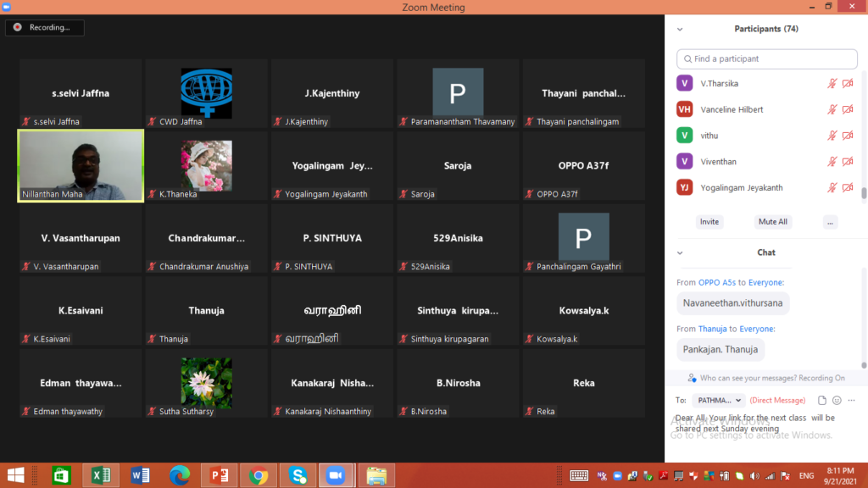Open the emoji picker in chat
This screenshot has height=488, width=868.
[x=837, y=400]
